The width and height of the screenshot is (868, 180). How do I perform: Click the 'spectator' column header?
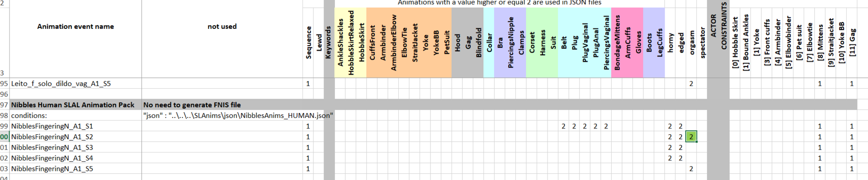pos(702,43)
